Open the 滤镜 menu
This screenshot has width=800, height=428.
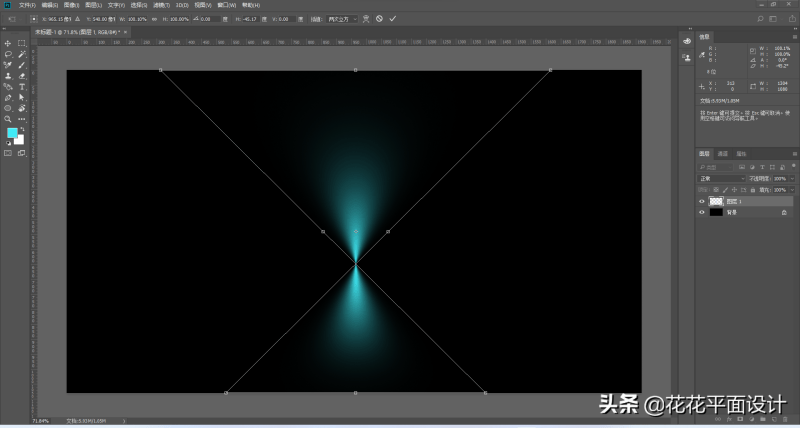[x=162, y=5]
